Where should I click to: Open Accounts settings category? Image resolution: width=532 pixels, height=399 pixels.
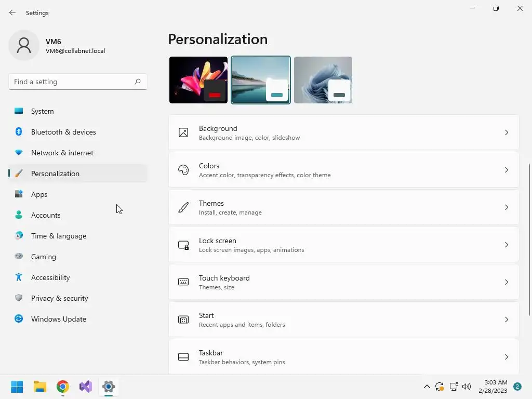click(x=78, y=215)
